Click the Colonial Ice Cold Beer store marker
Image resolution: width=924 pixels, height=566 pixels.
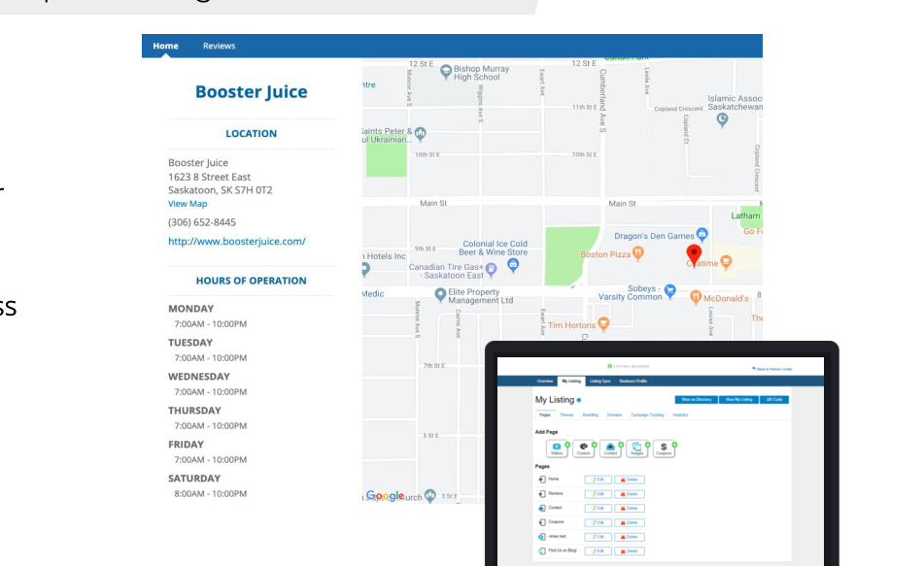point(513,265)
